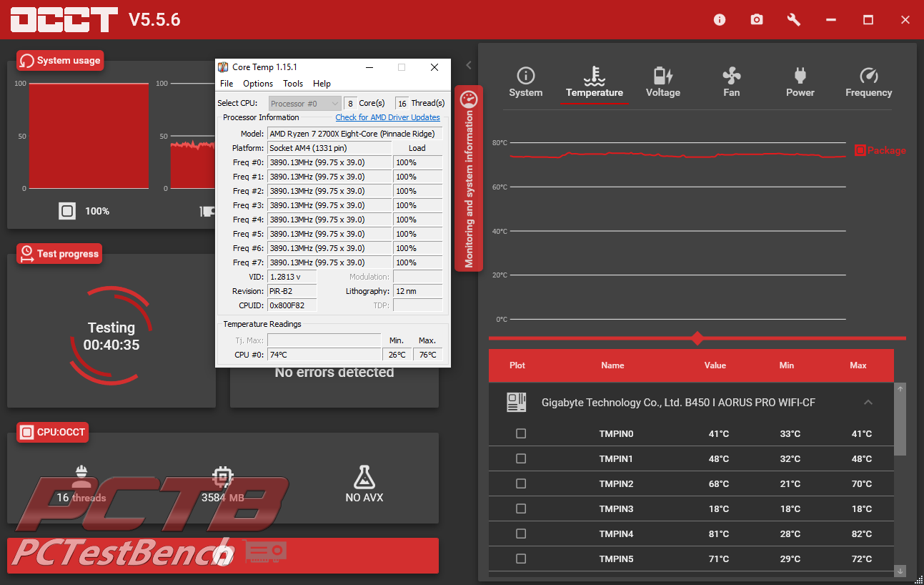Tick the TMPIN5 plot checkbox
The width and height of the screenshot is (924, 585).
click(521, 559)
